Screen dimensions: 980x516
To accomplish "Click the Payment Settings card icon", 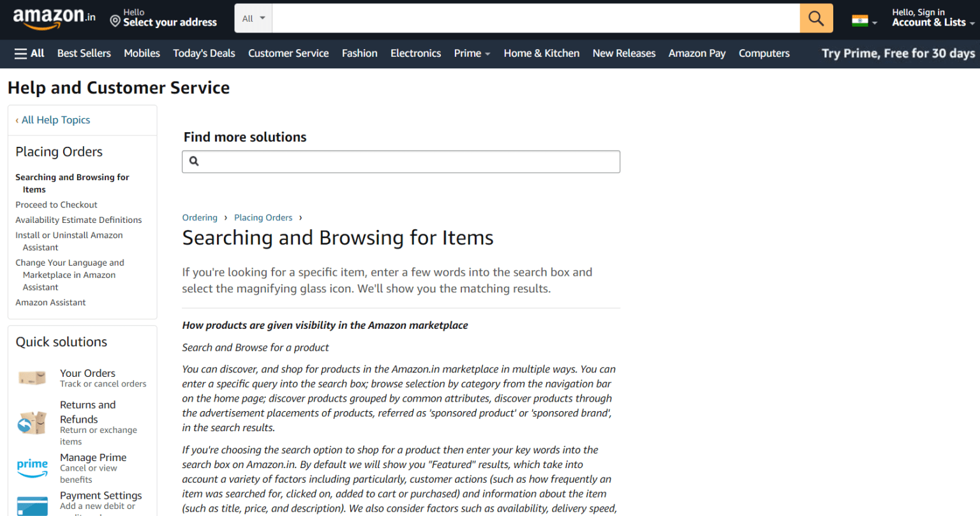I will click(x=32, y=506).
